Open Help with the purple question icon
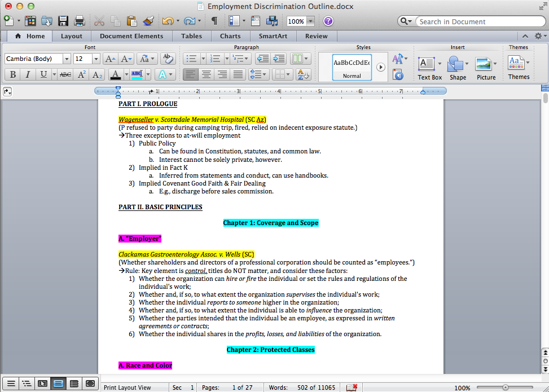 coord(328,21)
